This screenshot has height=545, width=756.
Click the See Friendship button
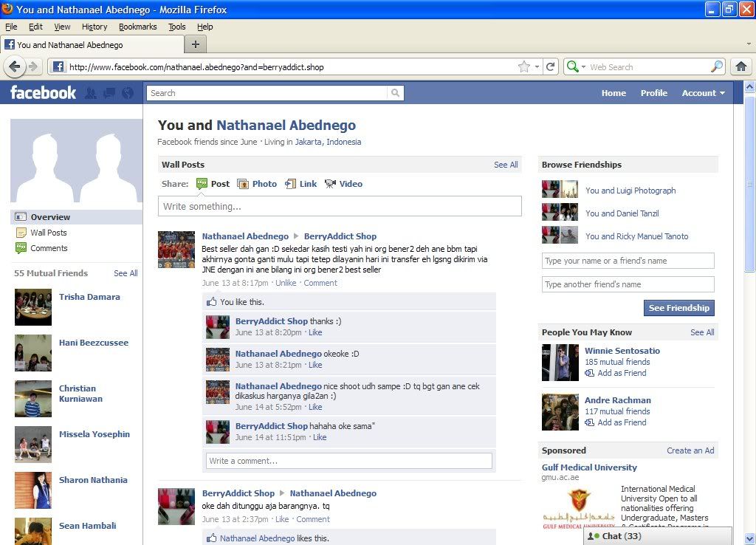coord(679,308)
